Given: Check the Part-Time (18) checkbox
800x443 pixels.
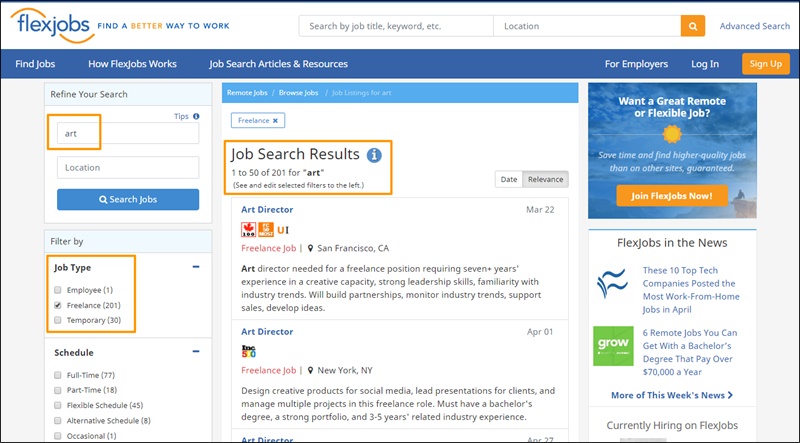Looking at the screenshot, I should click(58, 390).
